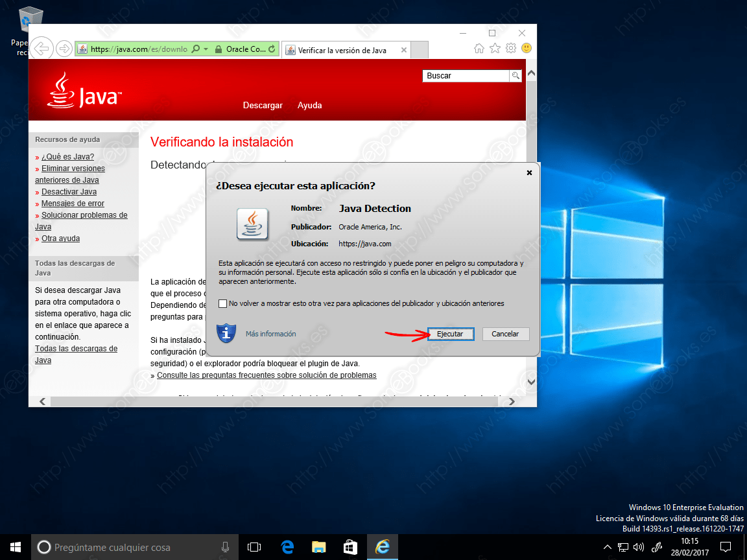This screenshot has width=747, height=560.
Task: Click the 'Verificando la instalación' heading
Action: pos(222,142)
